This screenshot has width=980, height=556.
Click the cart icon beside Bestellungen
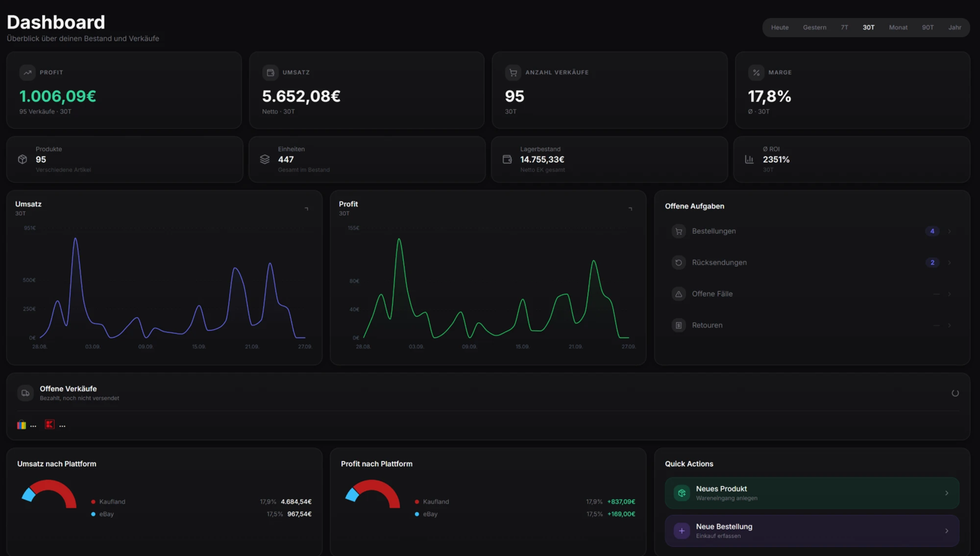tap(678, 231)
